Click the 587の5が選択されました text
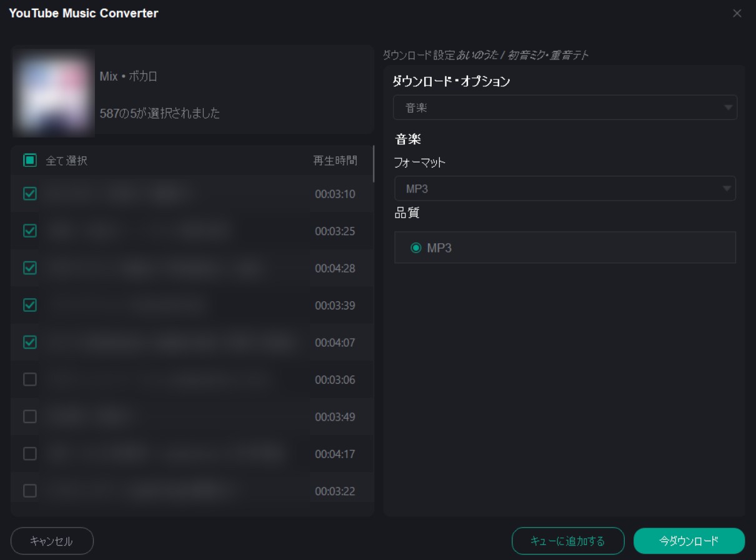The height and width of the screenshot is (560, 756). click(x=160, y=114)
